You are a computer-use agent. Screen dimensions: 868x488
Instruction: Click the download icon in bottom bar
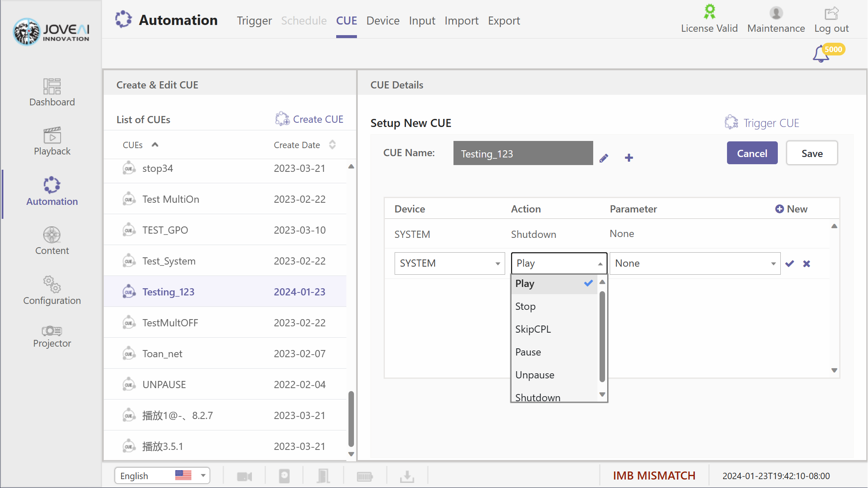[x=407, y=477]
